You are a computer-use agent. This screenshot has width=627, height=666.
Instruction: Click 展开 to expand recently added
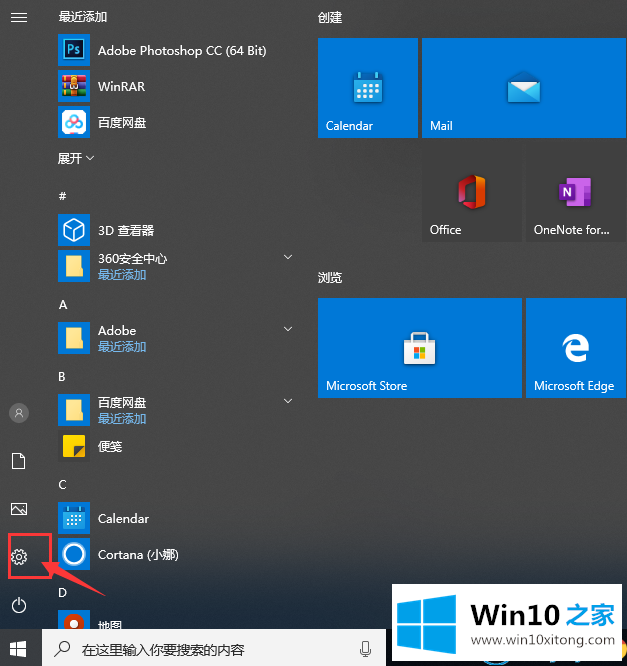point(76,158)
